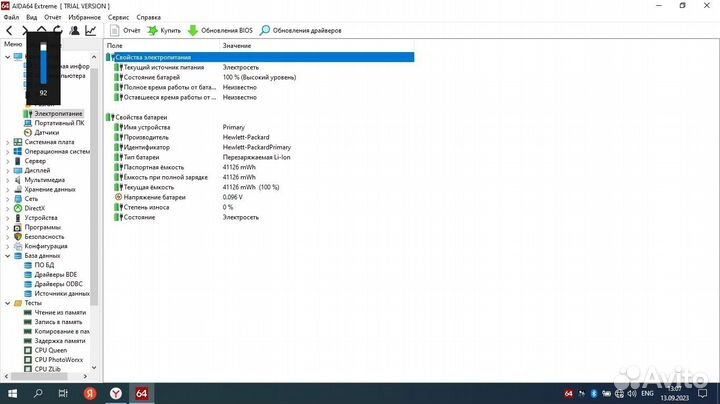Select the Состояние батарей row

[x=259, y=77]
